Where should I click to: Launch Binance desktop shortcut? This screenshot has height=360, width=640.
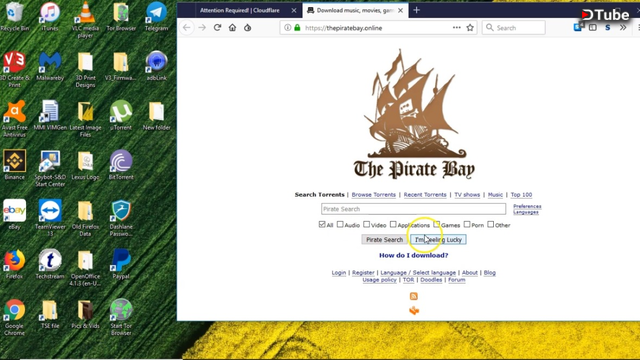click(14, 165)
